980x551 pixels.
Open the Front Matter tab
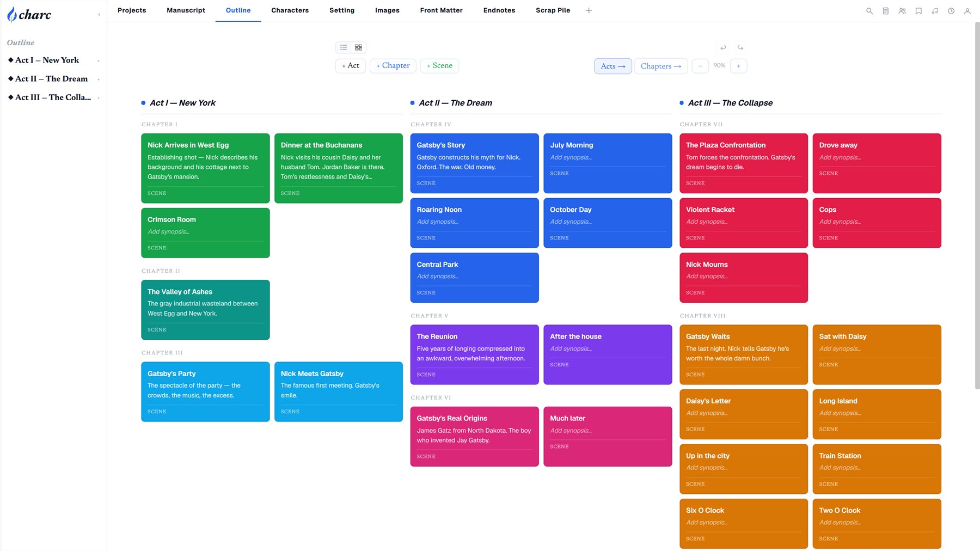(x=441, y=10)
